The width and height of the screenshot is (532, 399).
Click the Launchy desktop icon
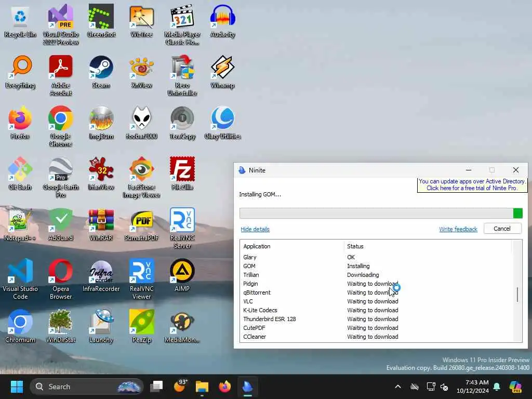tap(101, 327)
